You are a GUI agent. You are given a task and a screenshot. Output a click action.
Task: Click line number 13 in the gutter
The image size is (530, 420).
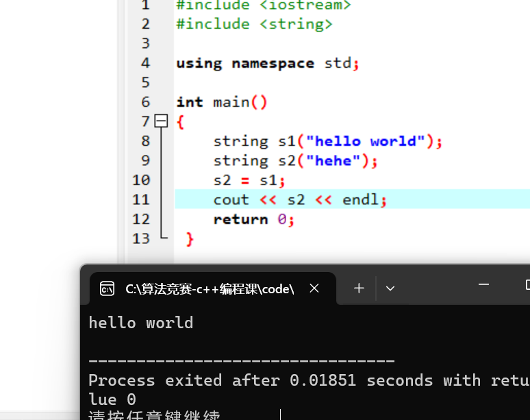click(141, 238)
